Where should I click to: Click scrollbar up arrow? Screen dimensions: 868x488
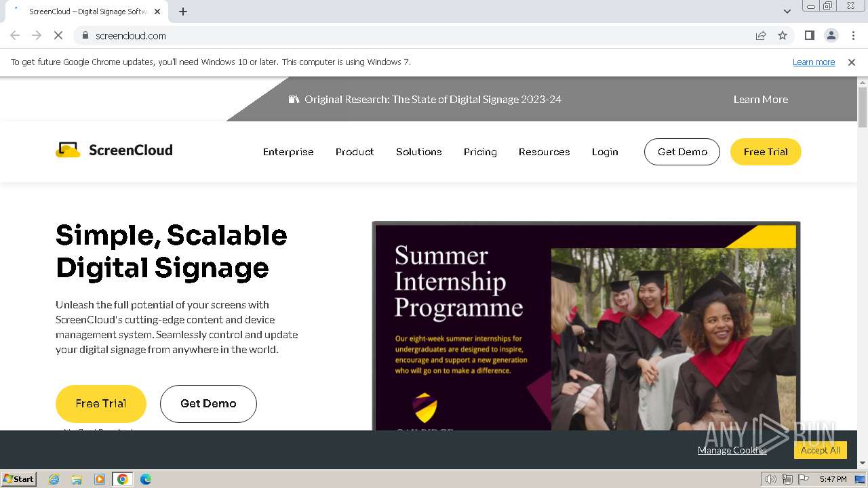pyautogui.click(x=863, y=82)
